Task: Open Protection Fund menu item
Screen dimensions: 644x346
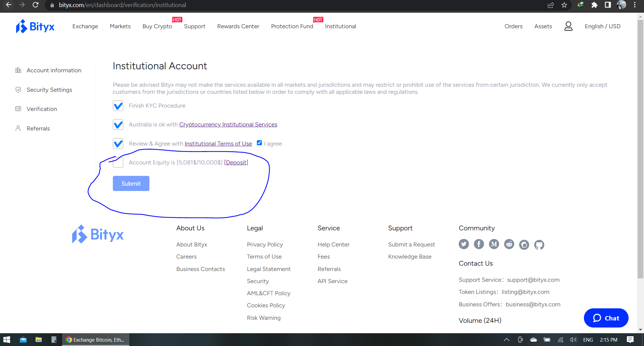Action: (292, 26)
